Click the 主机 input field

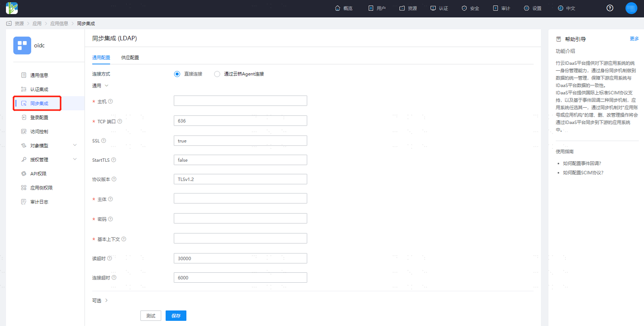click(x=240, y=101)
